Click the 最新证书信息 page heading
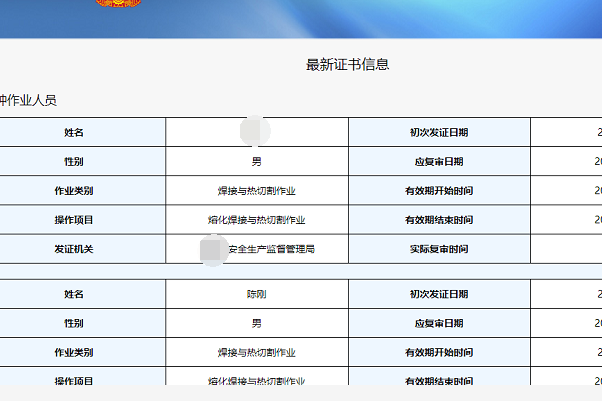 [347, 65]
